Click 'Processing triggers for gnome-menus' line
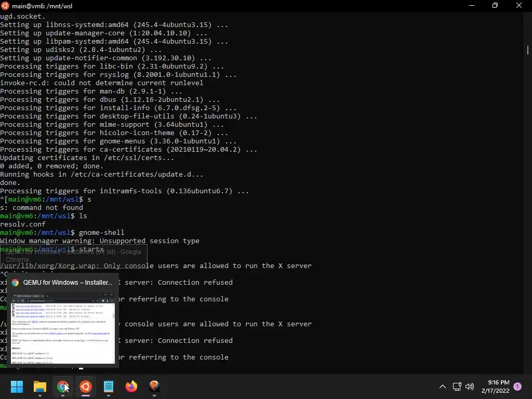The height and width of the screenshot is (399, 532). 118,141
